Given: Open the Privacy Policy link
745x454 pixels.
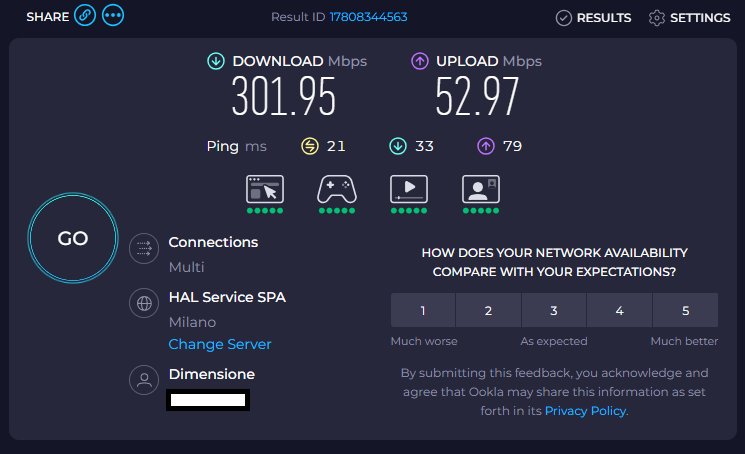Looking at the screenshot, I should [585, 410].
